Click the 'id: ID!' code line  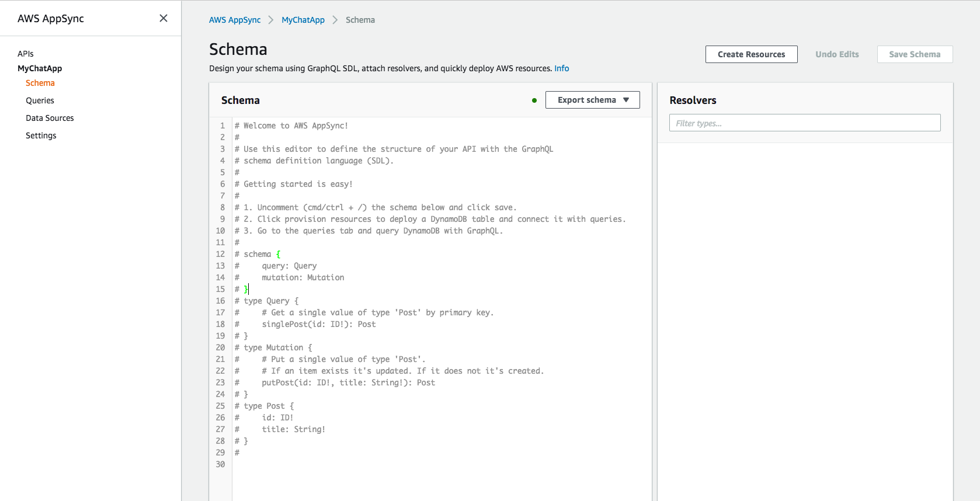pos(277,418)
